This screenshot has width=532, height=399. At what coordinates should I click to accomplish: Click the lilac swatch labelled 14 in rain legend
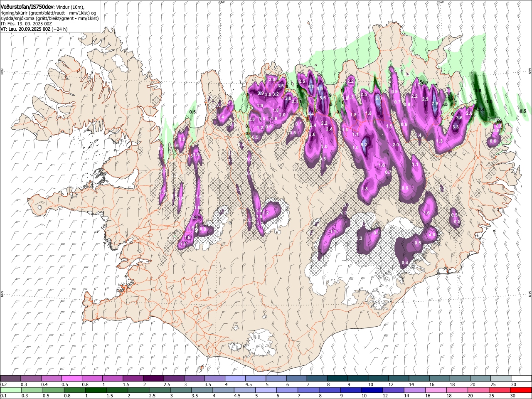[415, 390]
